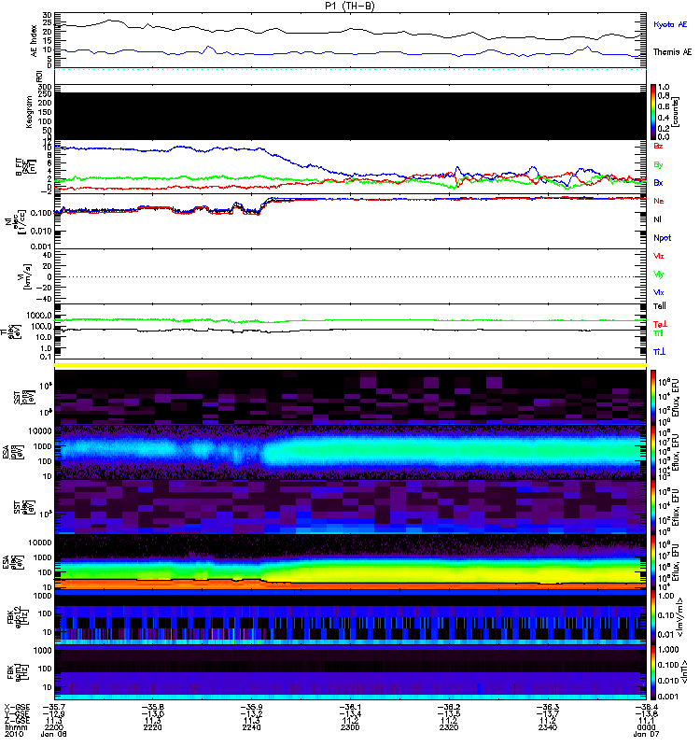Click the 2300 time tick label
The width and height of the screenshot is (700, 747).
click(350, 727)
